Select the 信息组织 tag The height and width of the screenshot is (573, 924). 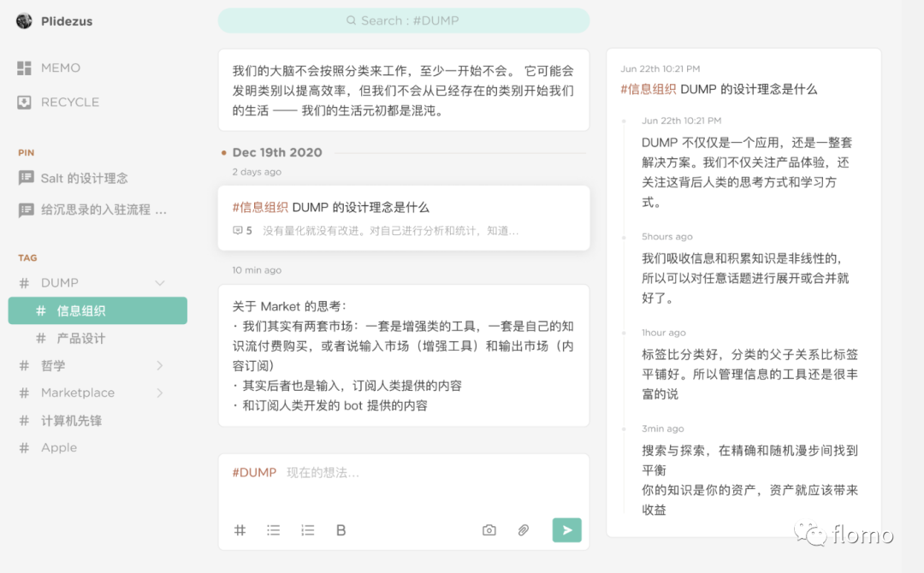click(98, 310)
